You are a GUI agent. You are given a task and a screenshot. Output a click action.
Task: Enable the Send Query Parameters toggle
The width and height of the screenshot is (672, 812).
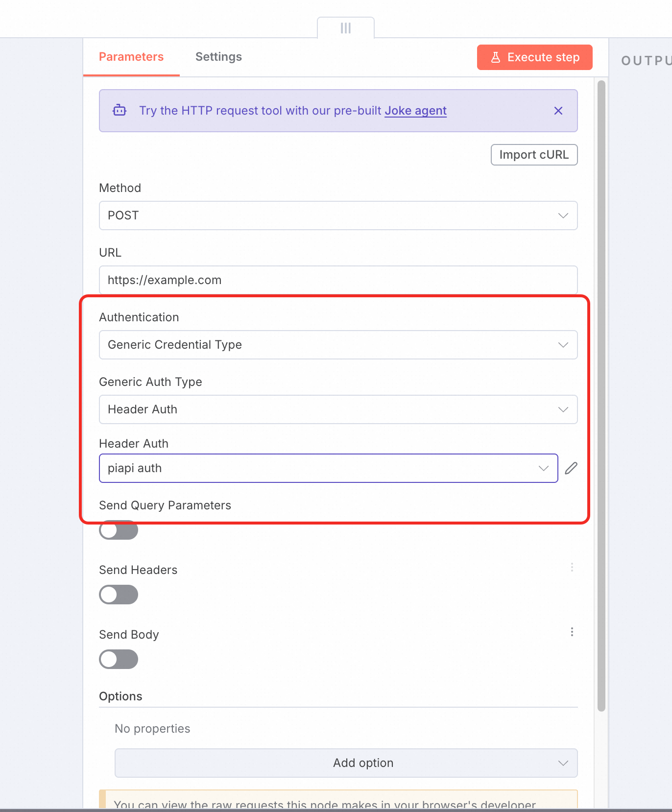tap(119, 530)
